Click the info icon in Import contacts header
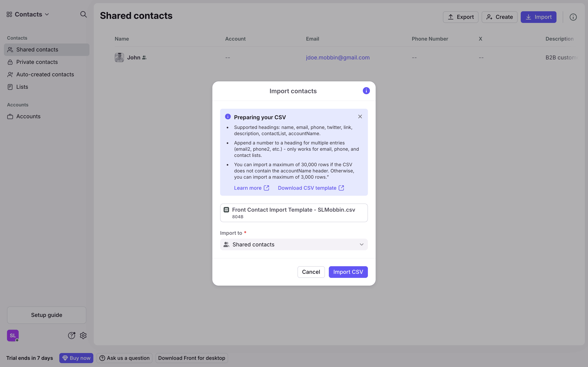The height and width of the screenshot is (367, 588). pos(366,91)
